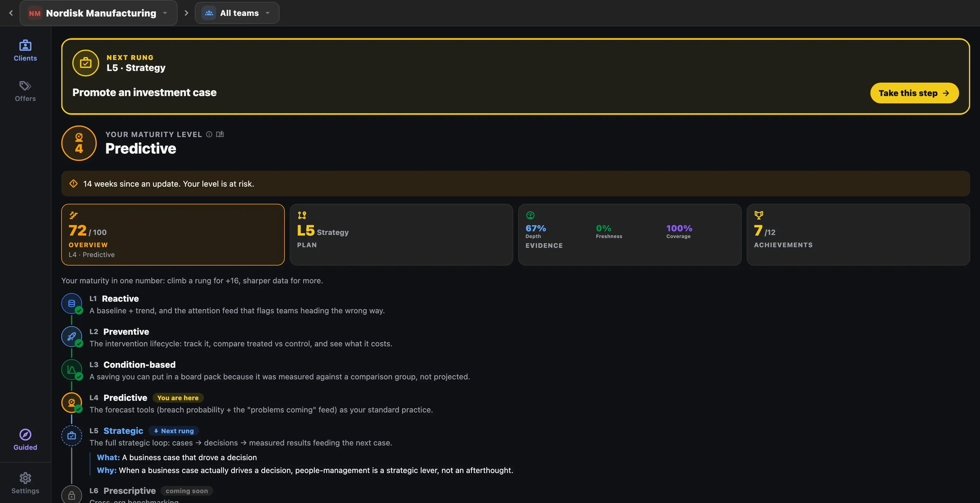Click the Evidence gauge icon

(x=530, y=215)
